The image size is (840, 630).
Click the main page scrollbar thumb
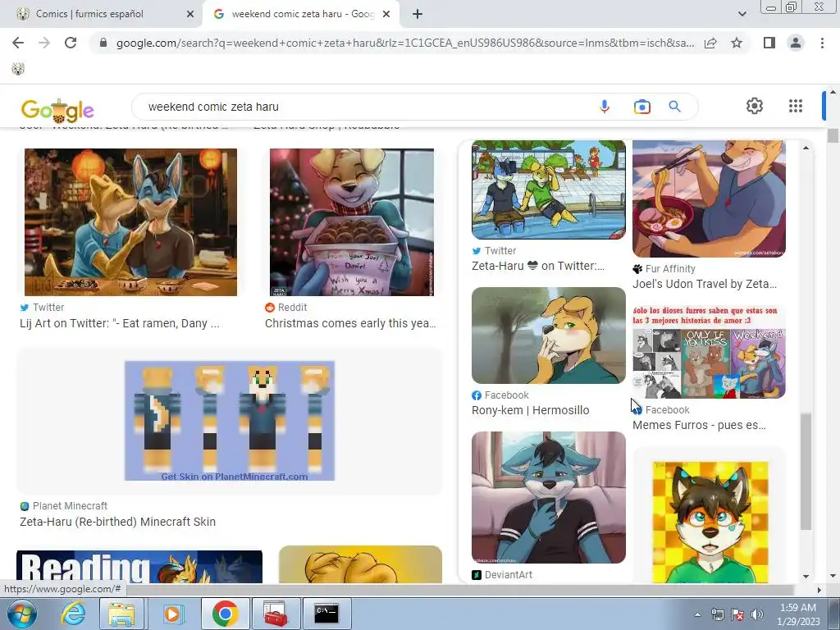tap(833, 136)
